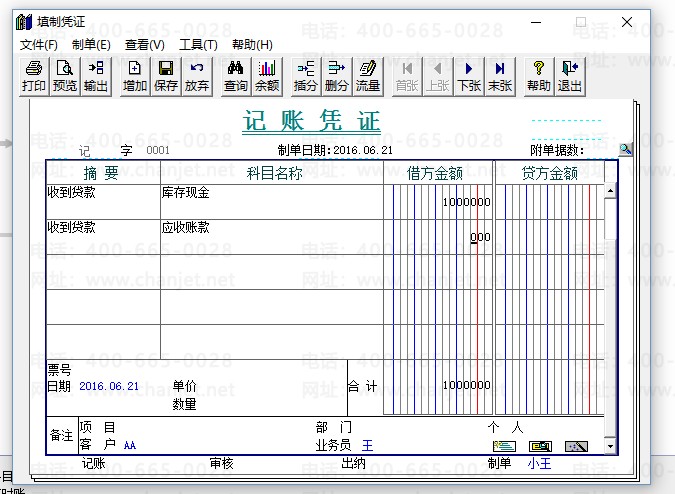Save the voucher with 保存
Screen dimensions: 675x494
pos(166,76)
